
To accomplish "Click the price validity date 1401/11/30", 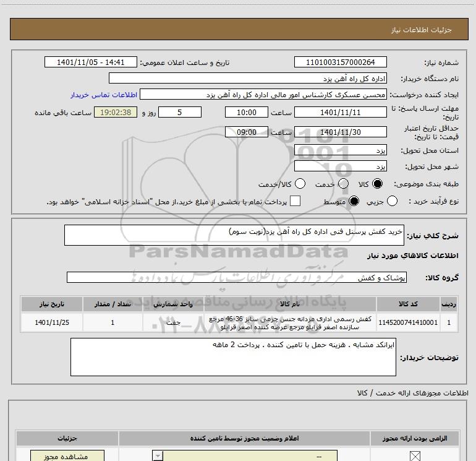I will [x=340, y=132].
